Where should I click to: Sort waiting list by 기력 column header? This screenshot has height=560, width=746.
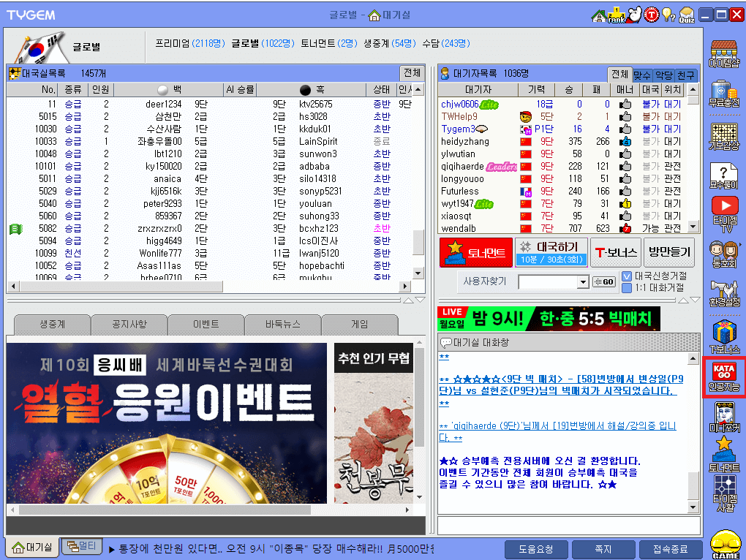(537, 89)
